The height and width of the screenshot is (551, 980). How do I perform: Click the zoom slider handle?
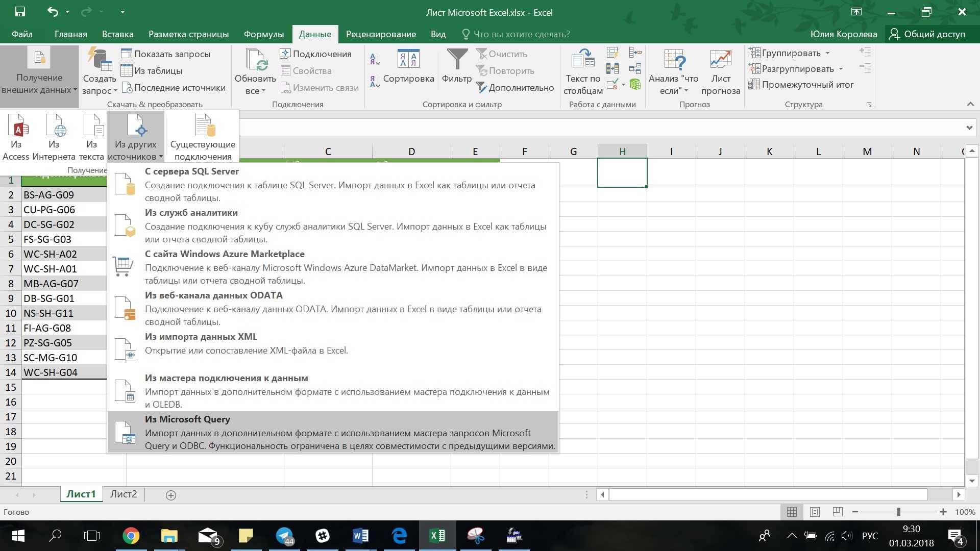899,512
